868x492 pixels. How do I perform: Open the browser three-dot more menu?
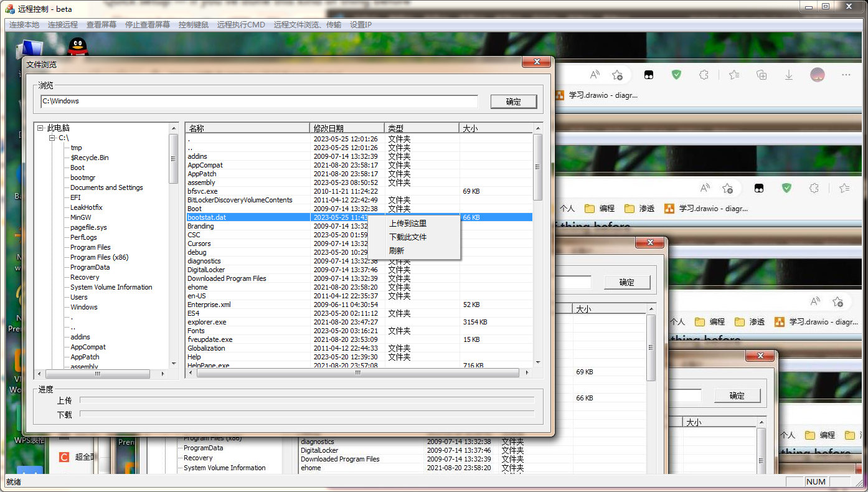(846, 75)
